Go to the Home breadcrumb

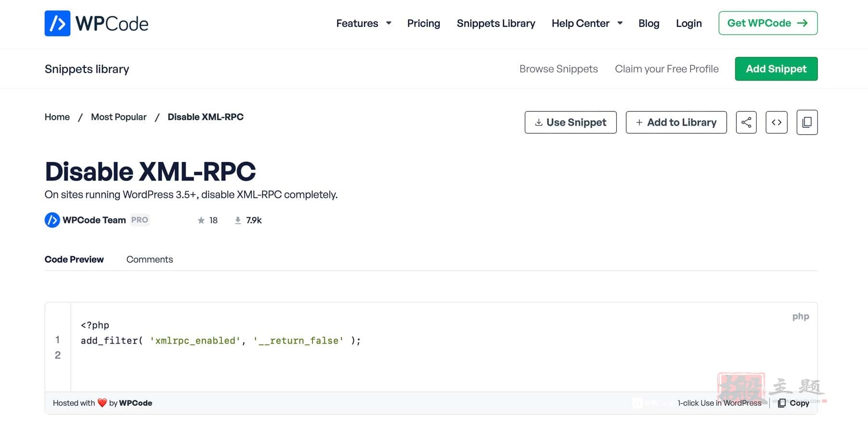57,117
